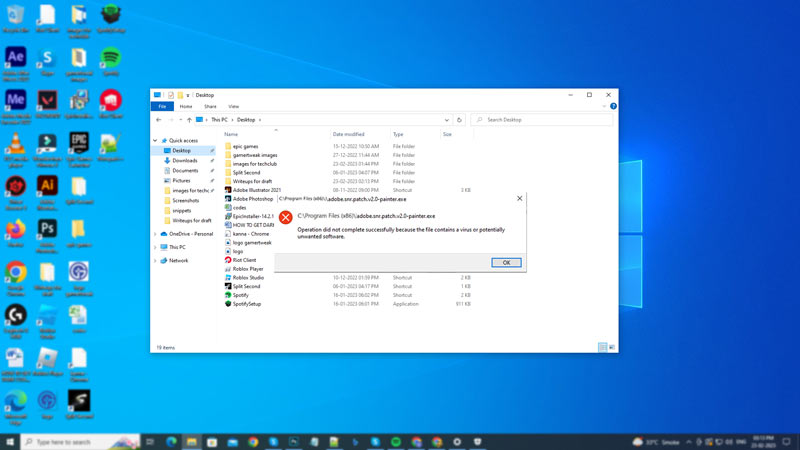Open the File tab in Explorer
Image resolution: width=800 pixels, height=450 pixels.
[x=162, y=106]
